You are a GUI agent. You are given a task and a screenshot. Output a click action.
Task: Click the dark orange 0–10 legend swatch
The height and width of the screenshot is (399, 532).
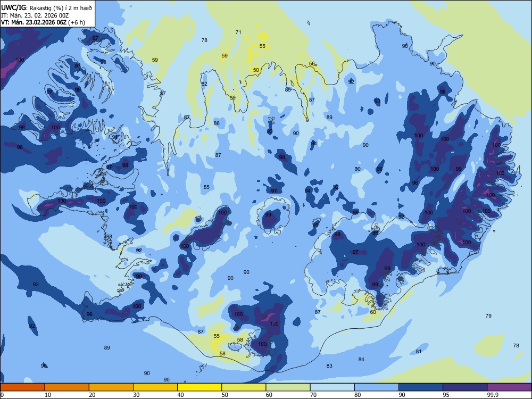point(22,387)
